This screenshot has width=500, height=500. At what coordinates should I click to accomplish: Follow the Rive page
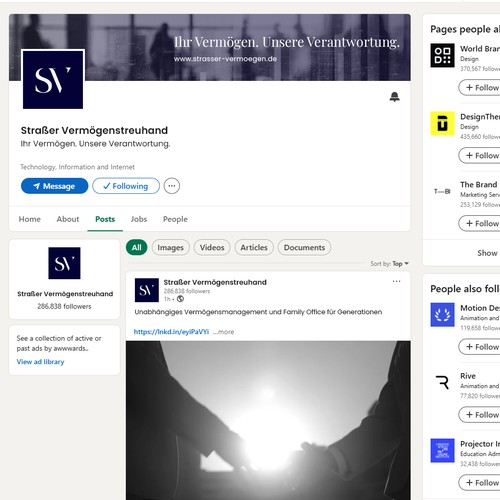pyautogui.click(x=480, y=415)
